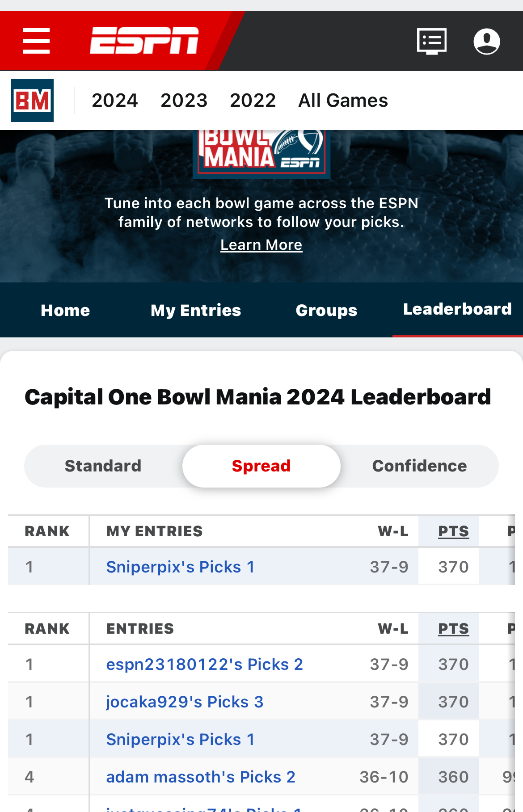Select the Leaderboard tab
The image size is (523, 812).
click(457, 309)
